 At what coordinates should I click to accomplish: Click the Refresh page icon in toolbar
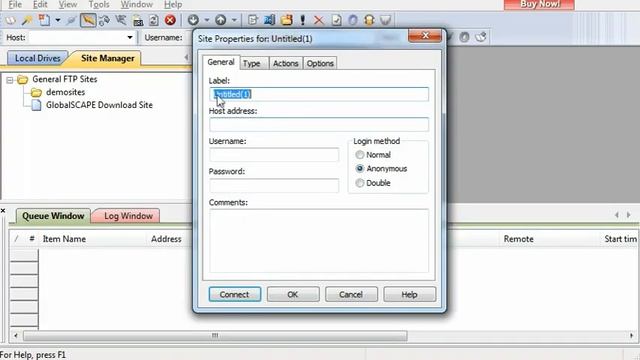[154, 20]
